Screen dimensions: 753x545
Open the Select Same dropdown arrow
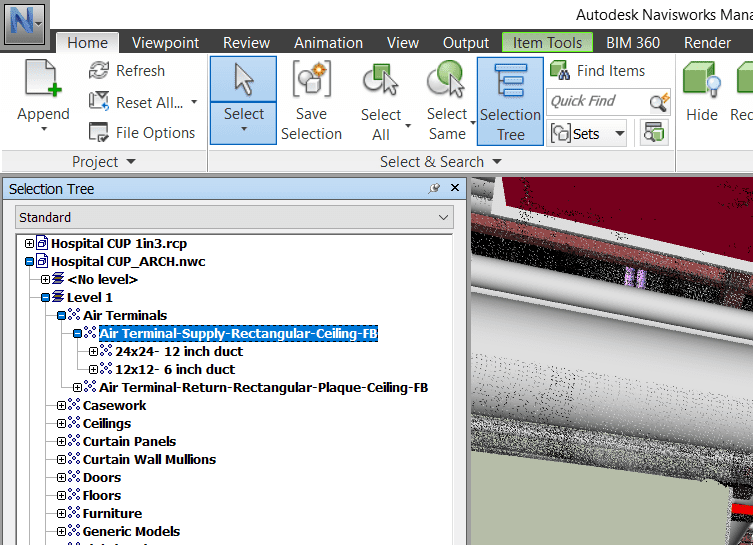pyautogui.click(x=473, y=123)
